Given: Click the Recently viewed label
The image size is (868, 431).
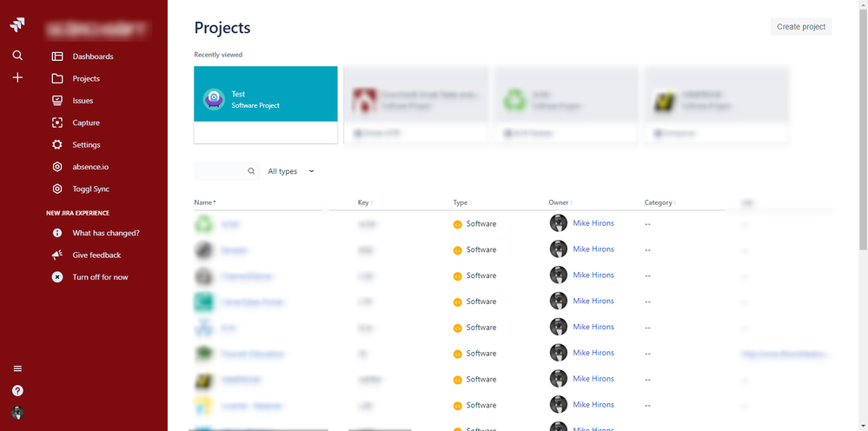Looking at the screenshot, I should click(218, 55).
